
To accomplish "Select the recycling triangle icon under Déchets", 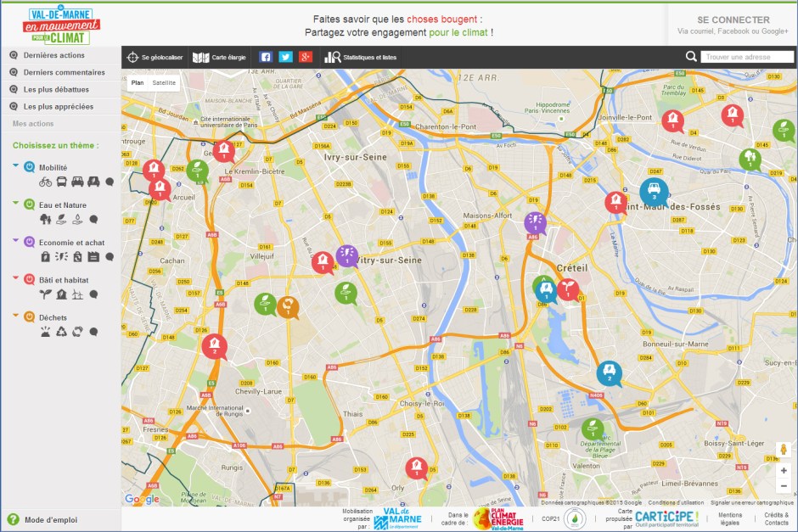I will (61, 332).
